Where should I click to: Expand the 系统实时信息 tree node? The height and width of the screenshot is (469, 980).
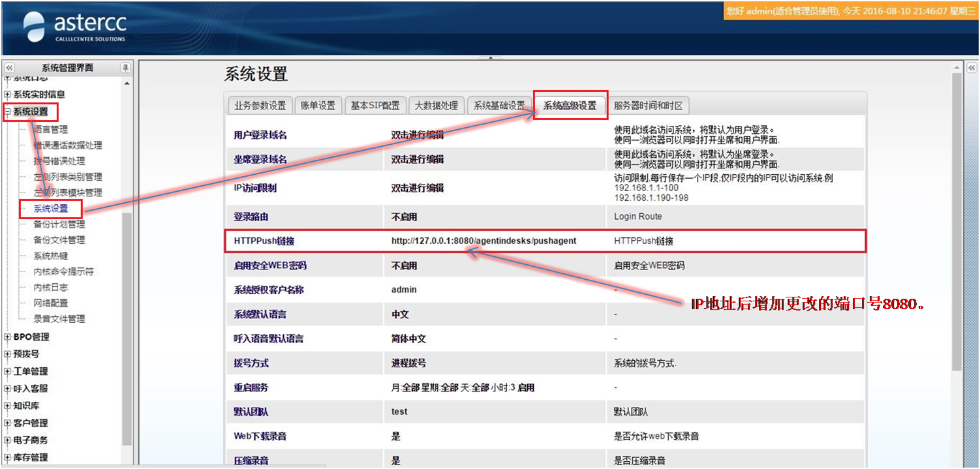pyautogui.click(x=8, y=95)
